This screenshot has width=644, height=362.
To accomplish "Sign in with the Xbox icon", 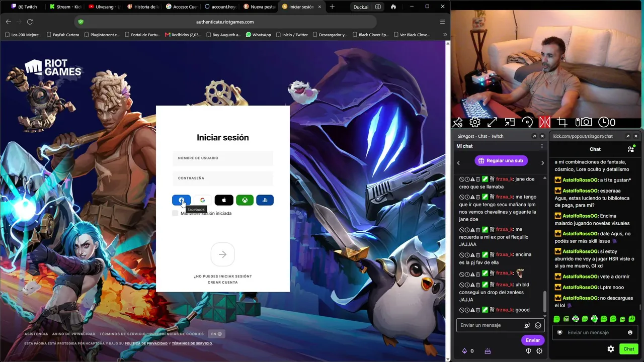I will [x=245, y=200].
